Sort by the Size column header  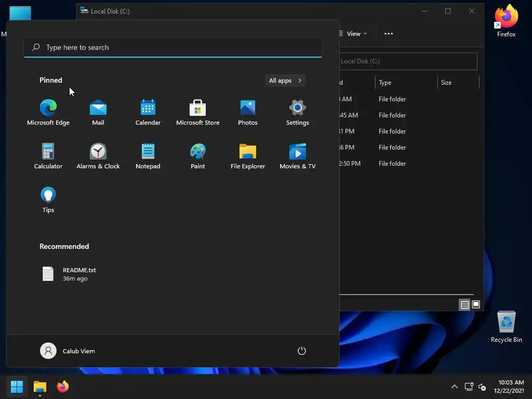458,83
